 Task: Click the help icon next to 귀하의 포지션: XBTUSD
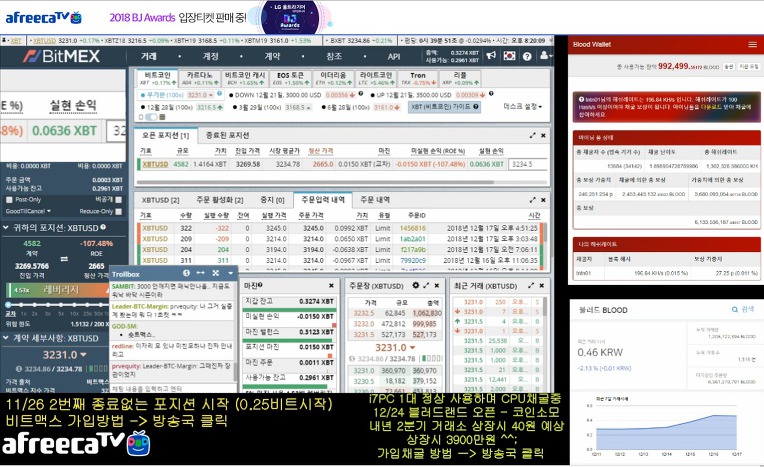[x=103, y=228]
